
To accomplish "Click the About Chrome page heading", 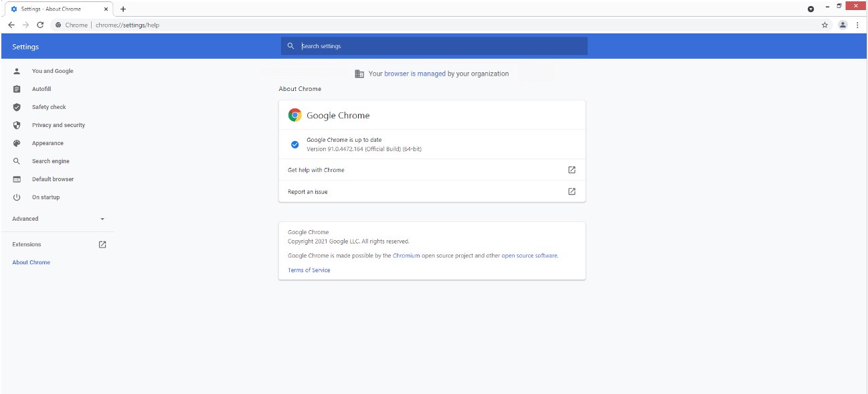I will [x=300, y=89].
